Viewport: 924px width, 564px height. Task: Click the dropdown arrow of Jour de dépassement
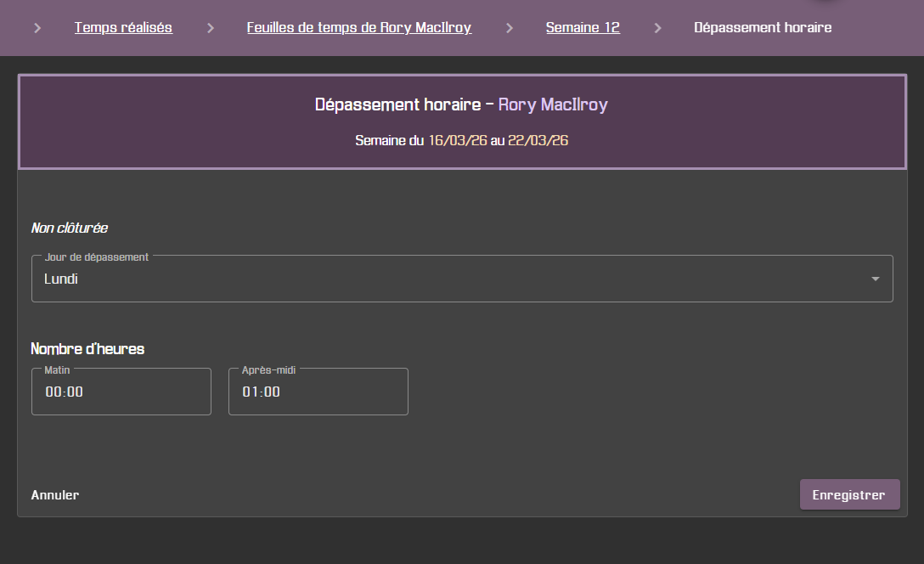click(x=876, y=279)
